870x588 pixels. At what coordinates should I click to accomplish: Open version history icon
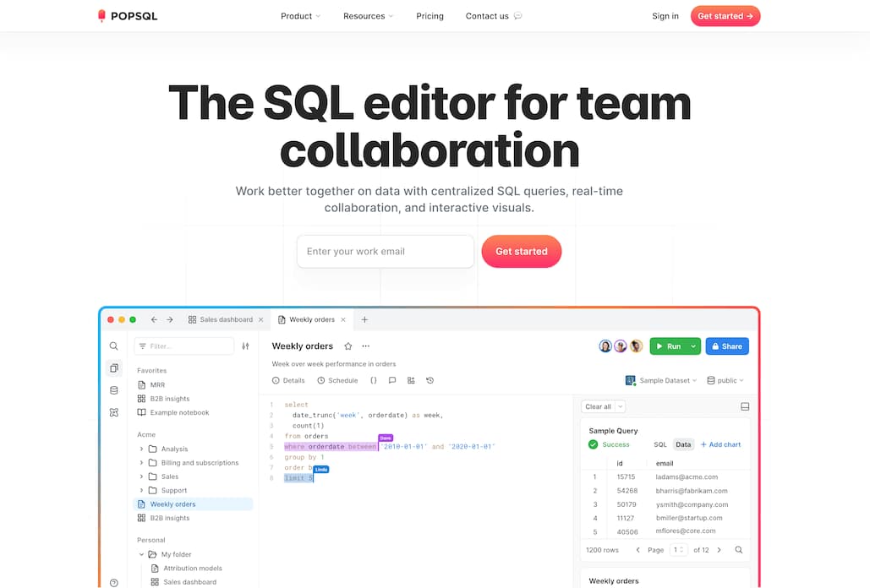430,381
